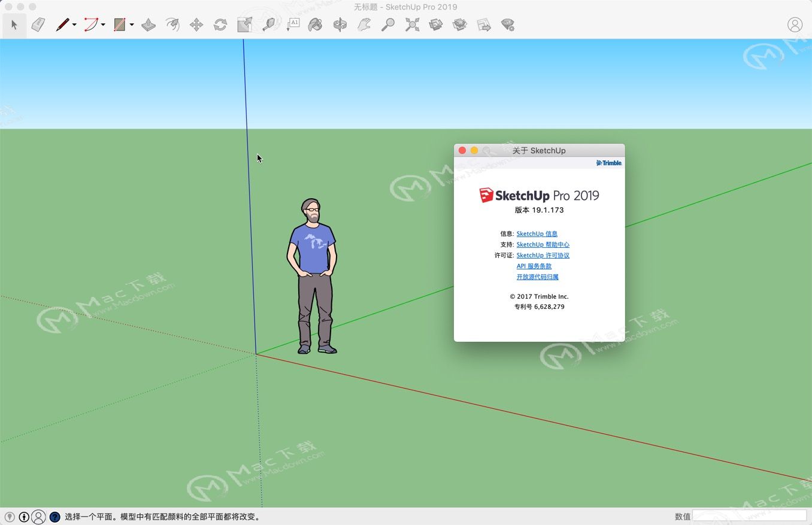Click the model credits status icon

pos(24,517)
